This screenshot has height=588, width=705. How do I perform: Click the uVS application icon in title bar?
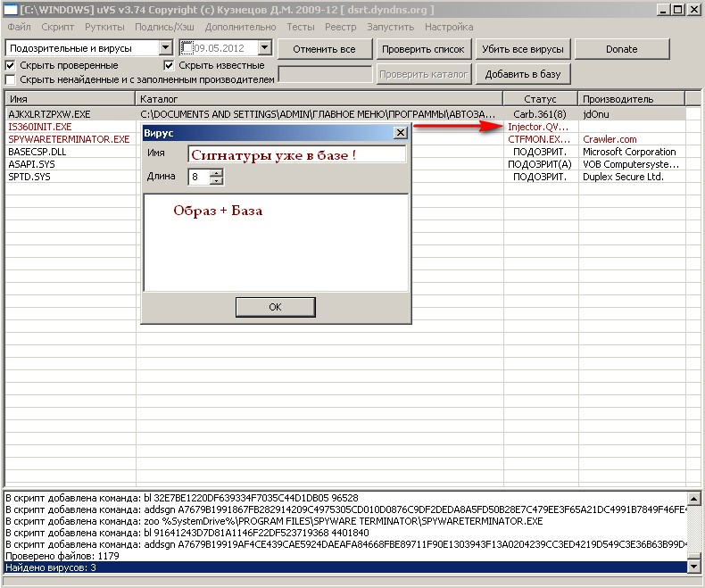[x=11, y=10]
